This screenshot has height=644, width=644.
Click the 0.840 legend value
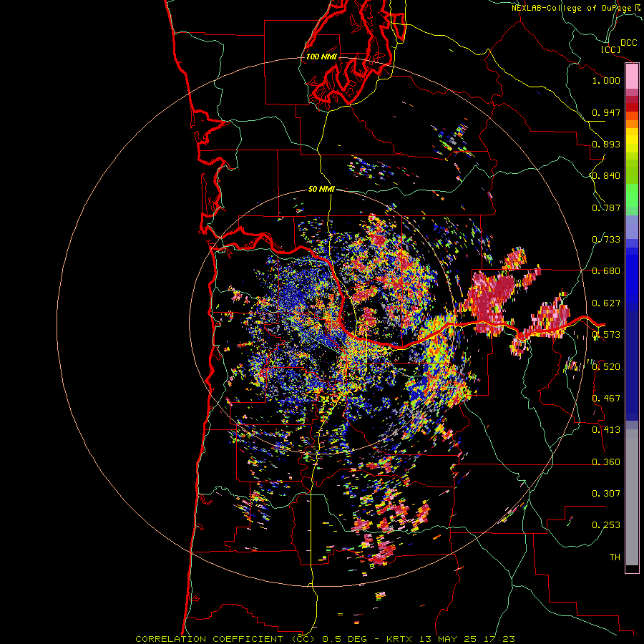[x=606, y=176]
